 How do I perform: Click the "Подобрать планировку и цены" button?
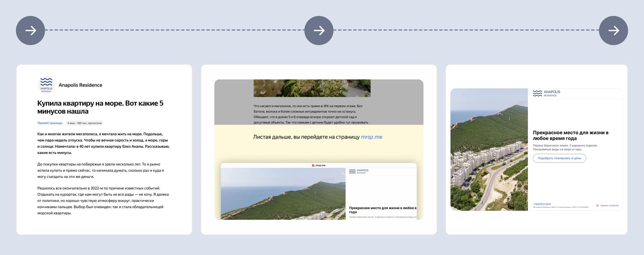tap(559, 158)
